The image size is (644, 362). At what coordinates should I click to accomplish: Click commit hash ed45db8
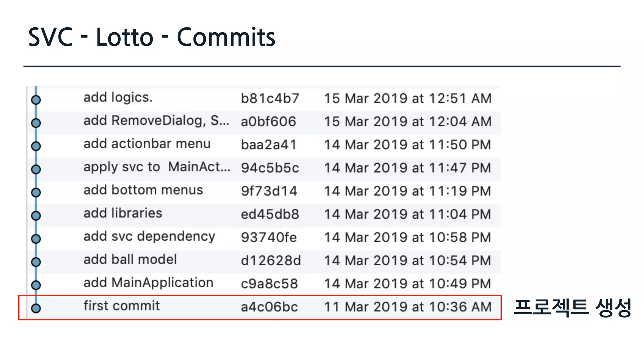click(x=270, y=214)
